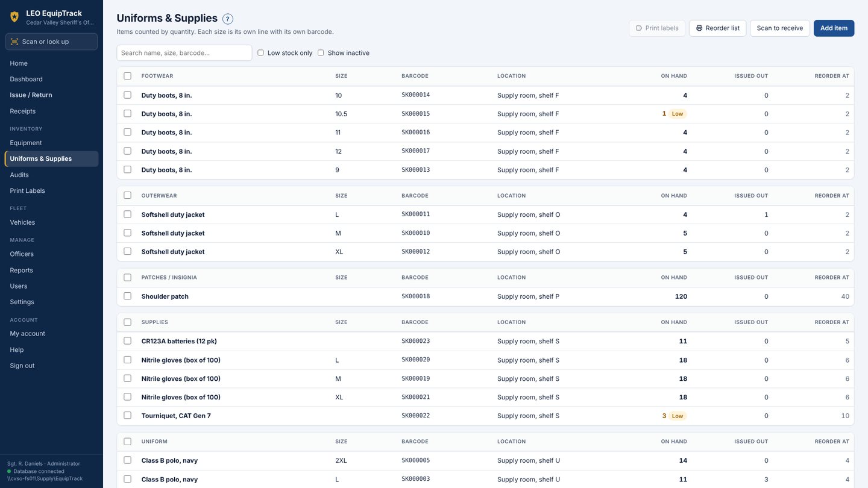Open Issue / Return page
Screen dimensions: 868x488
[x=51, y=95]
